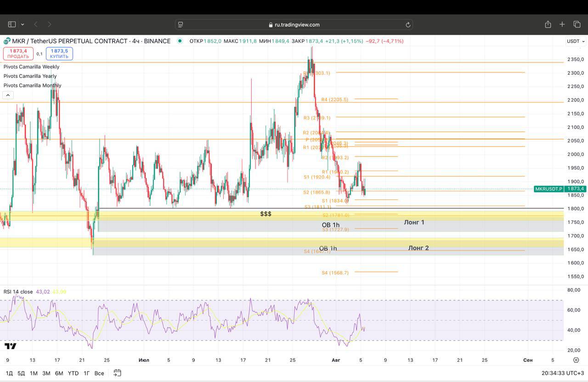Go back to previous page

36,24
